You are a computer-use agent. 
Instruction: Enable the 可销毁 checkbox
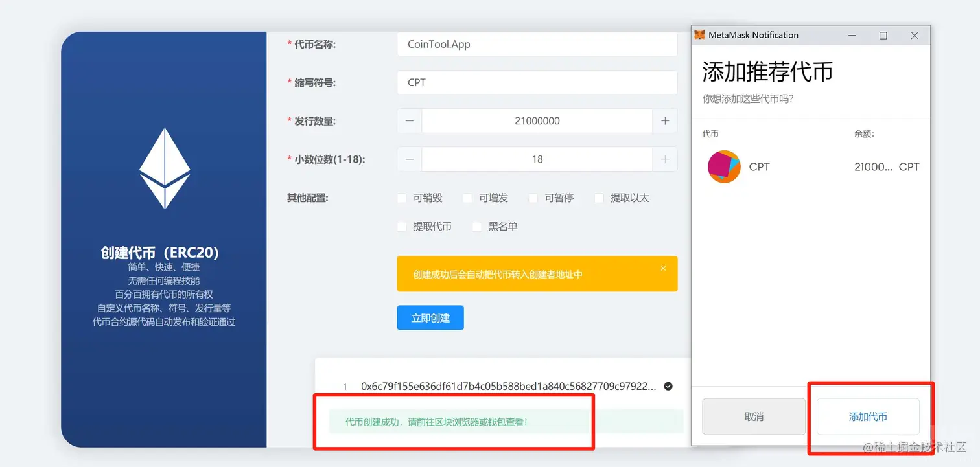click(x=402, y=198)
